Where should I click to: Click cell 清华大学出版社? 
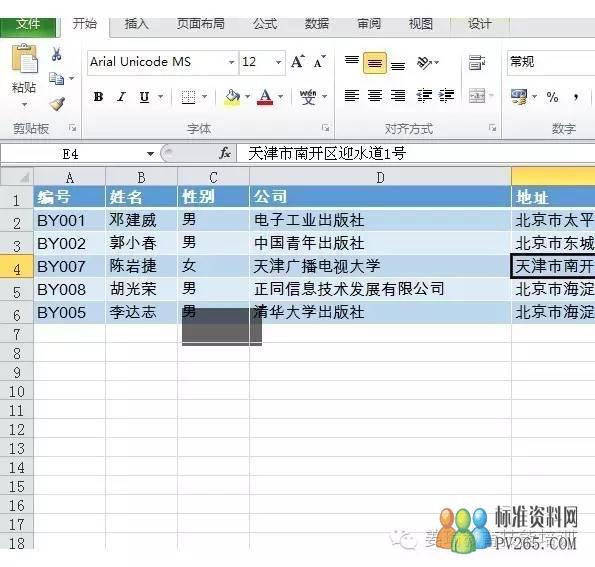[380, 312]
